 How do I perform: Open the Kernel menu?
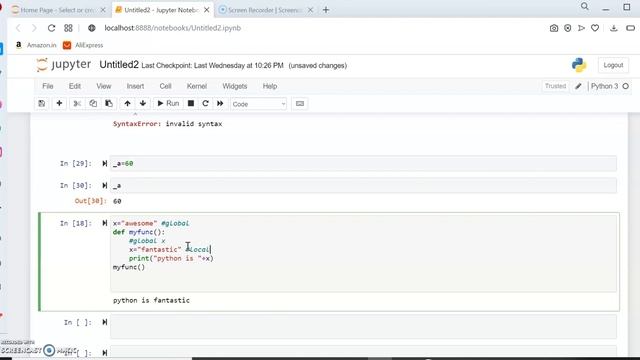click(197, 86)
